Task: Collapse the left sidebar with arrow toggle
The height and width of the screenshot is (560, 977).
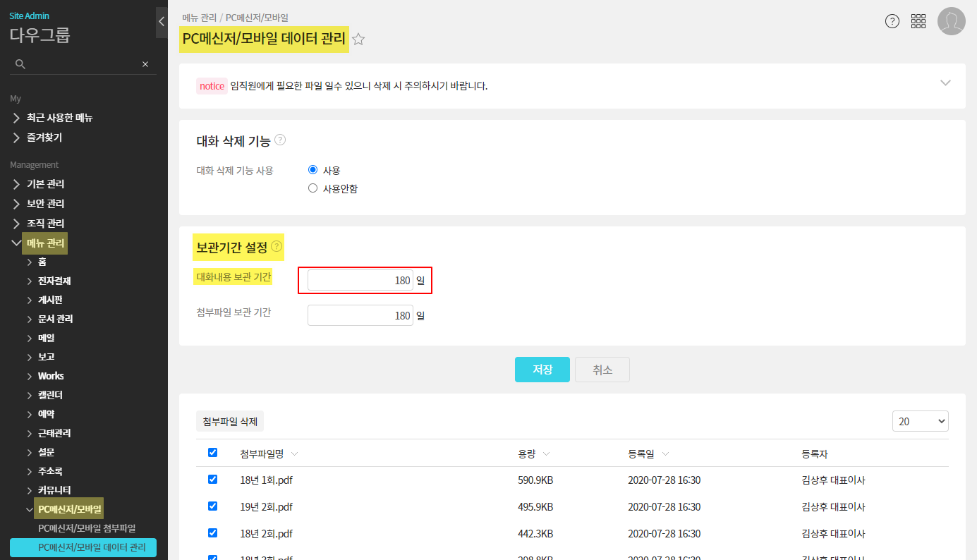Action: [x=161, y=22]
